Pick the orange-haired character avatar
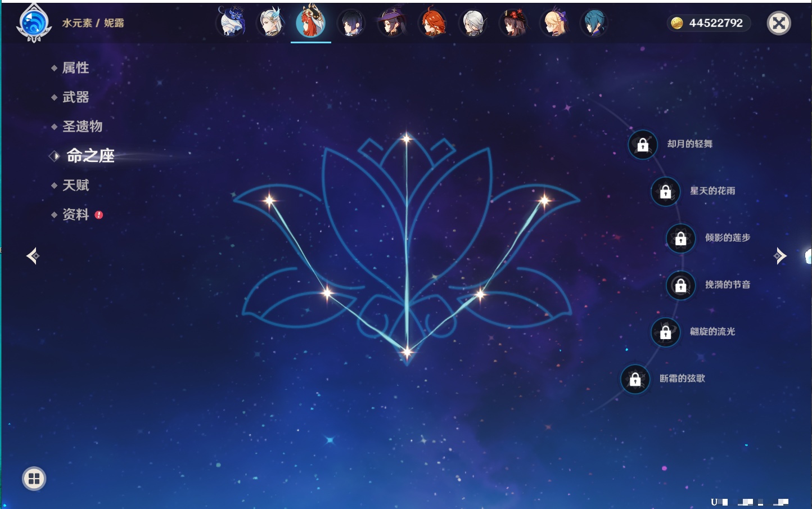Image resolution: width=812 pixels, height=509 pixels. click(432, 23)
